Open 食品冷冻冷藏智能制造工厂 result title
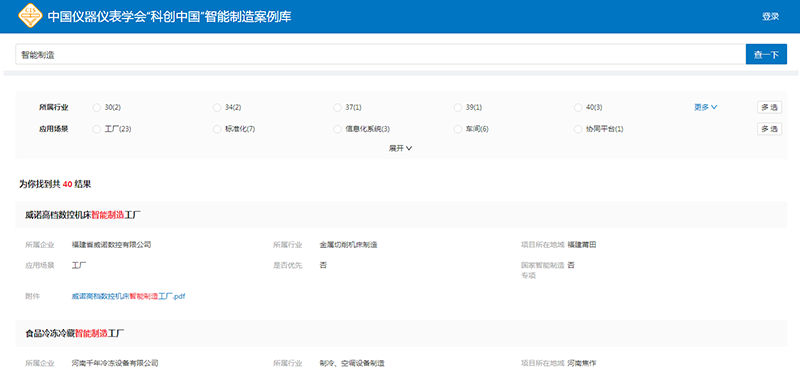 (75, 334)
